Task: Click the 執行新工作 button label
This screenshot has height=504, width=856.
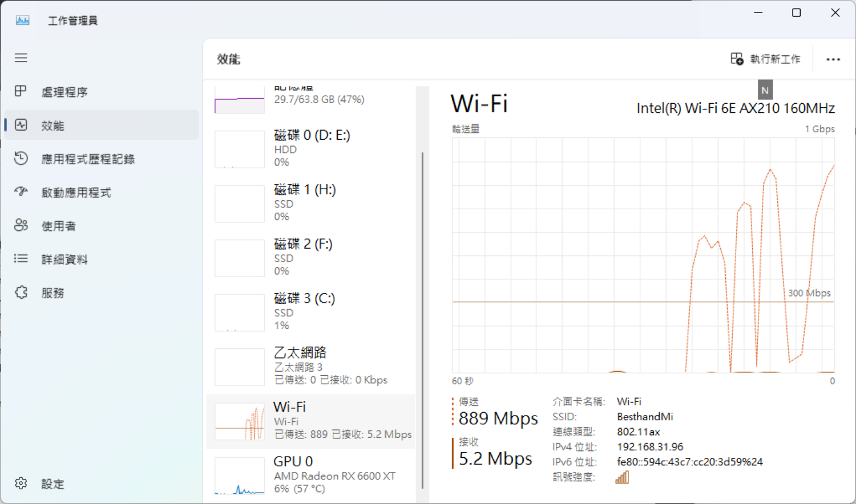Action: click(775, 59)
